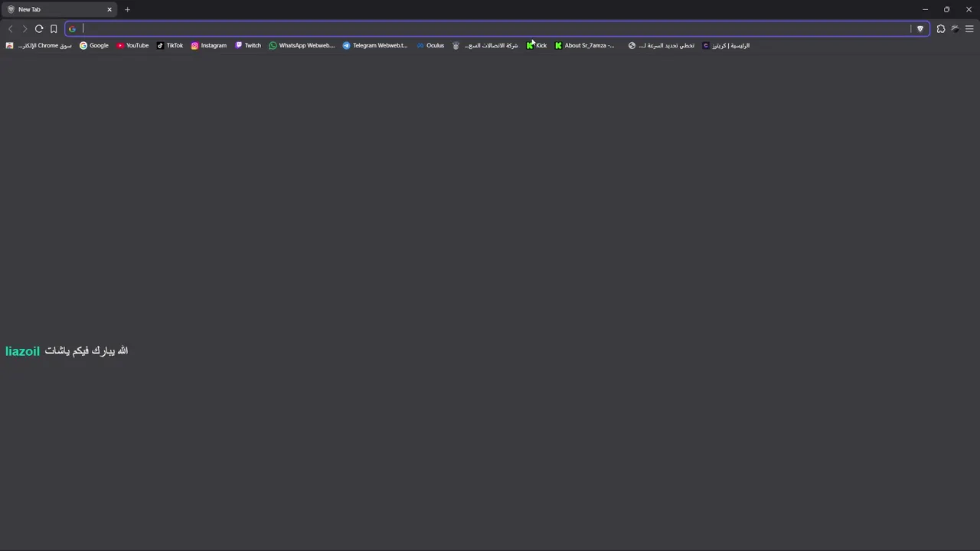Screen dimensions: 980x551
Task: Close the New Tab tab
Action: [109, 9]
